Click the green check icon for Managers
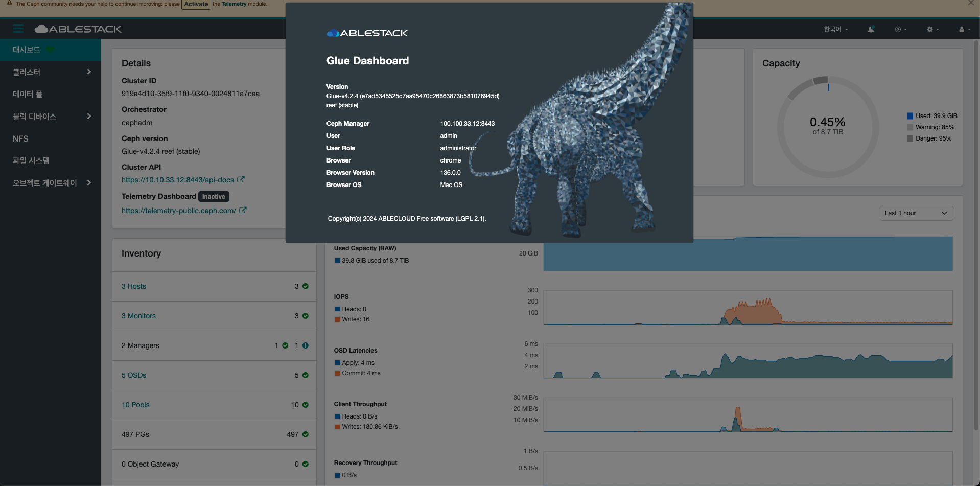Screen dimensions: 980x486 click(x=285, y=345)
